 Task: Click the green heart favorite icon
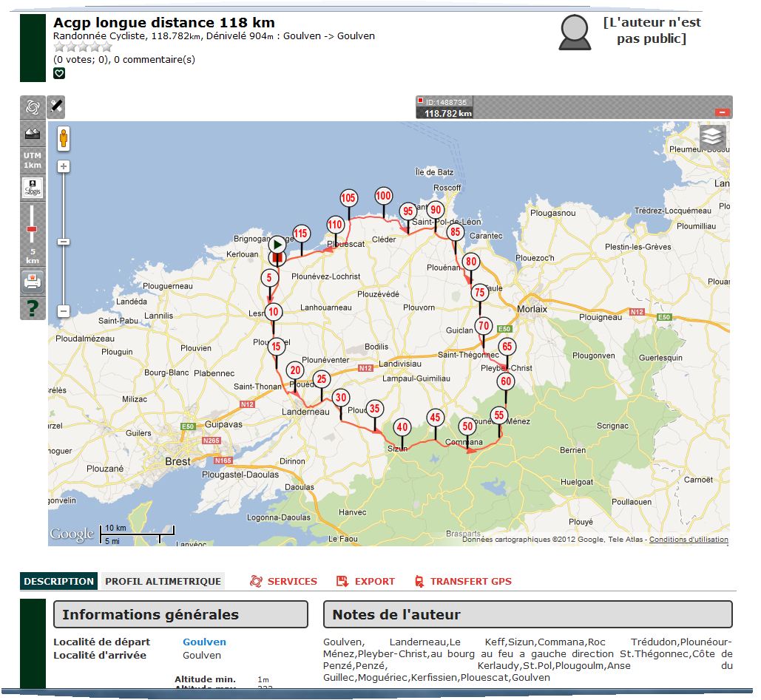tap(58, 73)
